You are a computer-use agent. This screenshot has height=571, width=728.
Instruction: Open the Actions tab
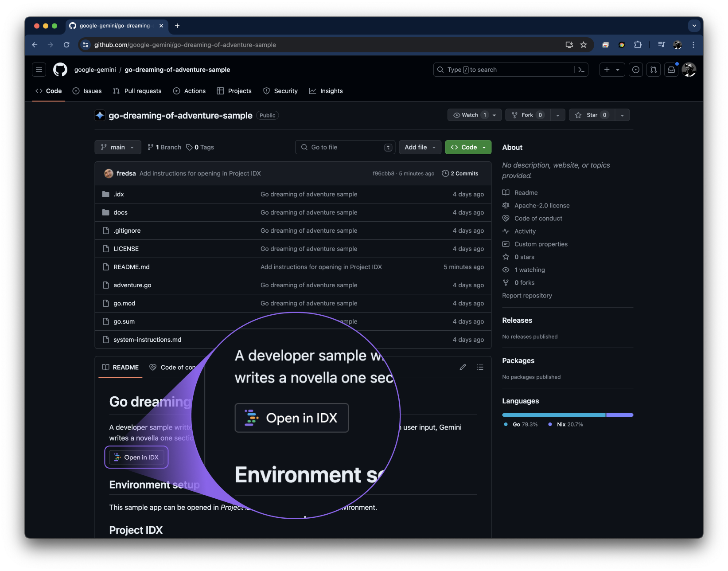click(189, 91)
